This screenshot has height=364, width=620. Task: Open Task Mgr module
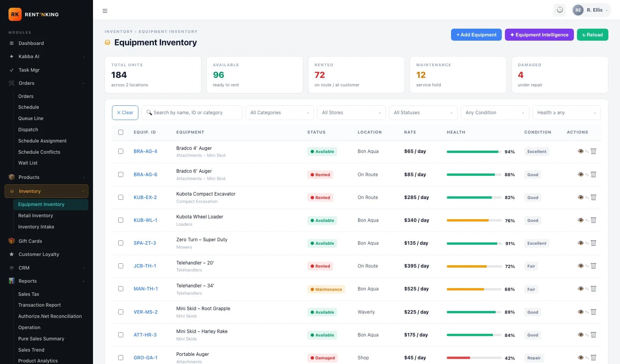coord(46,70)
